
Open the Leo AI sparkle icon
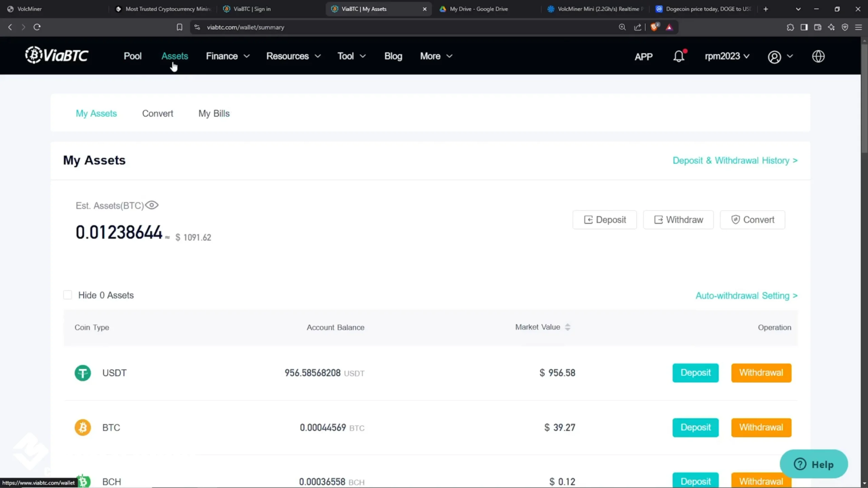coord(831,27)
